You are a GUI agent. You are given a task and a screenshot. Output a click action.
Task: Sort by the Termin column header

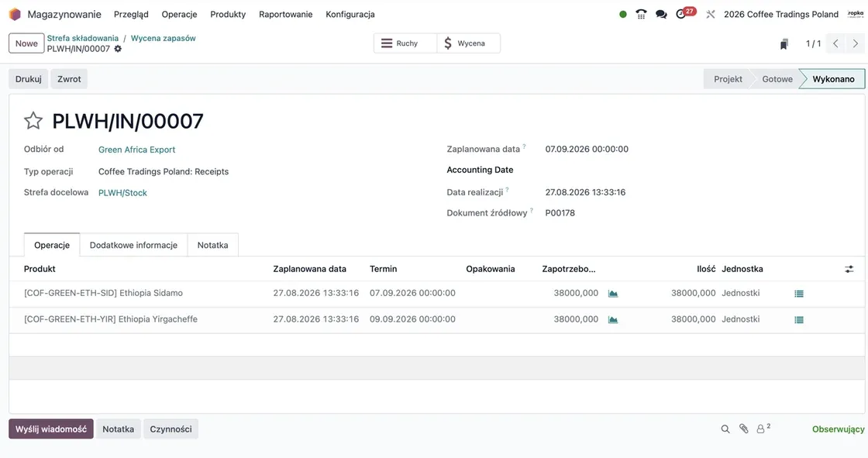click(x=383, y=269)
